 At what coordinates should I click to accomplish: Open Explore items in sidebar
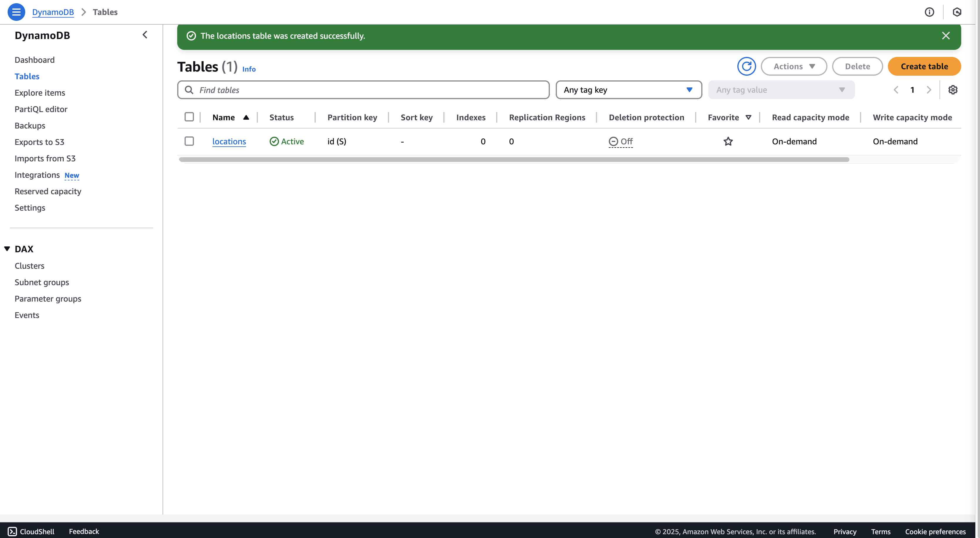click(40, 92)
